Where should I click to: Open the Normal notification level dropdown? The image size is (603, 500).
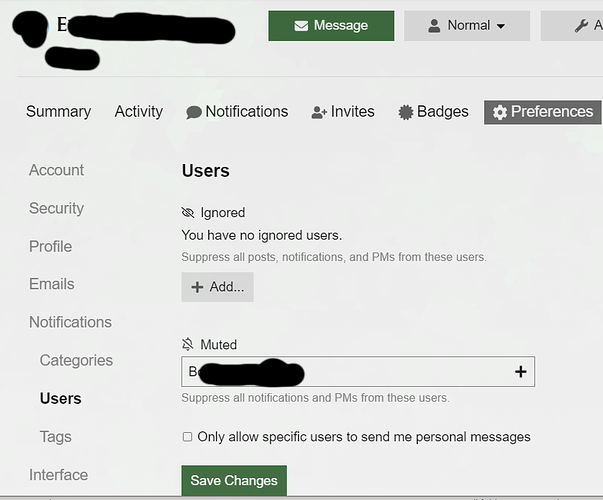[467, 26]
